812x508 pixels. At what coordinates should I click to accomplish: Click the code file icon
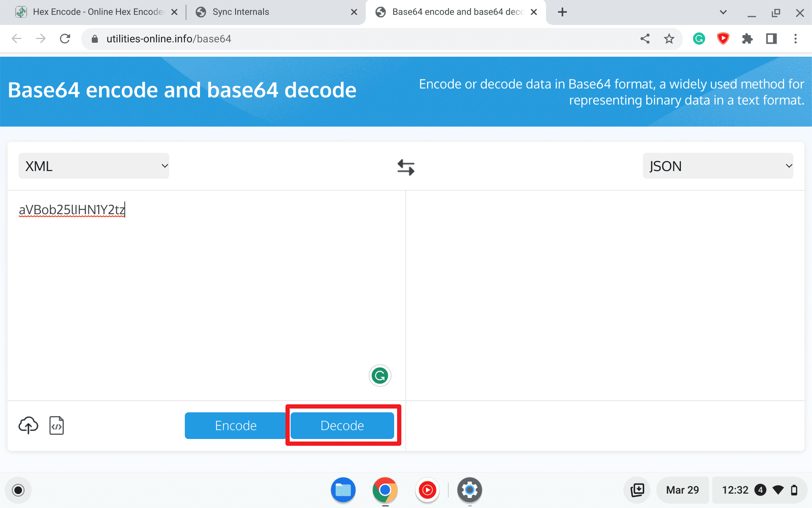[57, 425]
